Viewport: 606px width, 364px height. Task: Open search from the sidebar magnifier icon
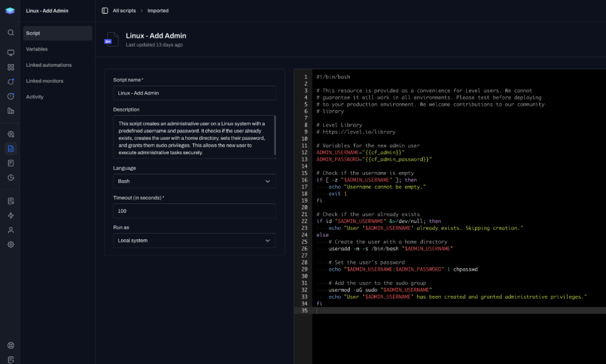(x=11, y=33)
